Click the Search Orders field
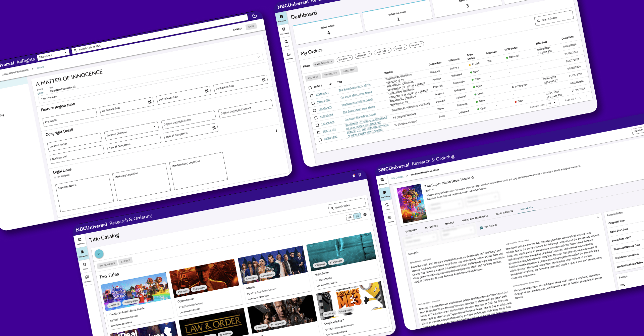Viewport: 644px width, 336px height. pos(554,18)
